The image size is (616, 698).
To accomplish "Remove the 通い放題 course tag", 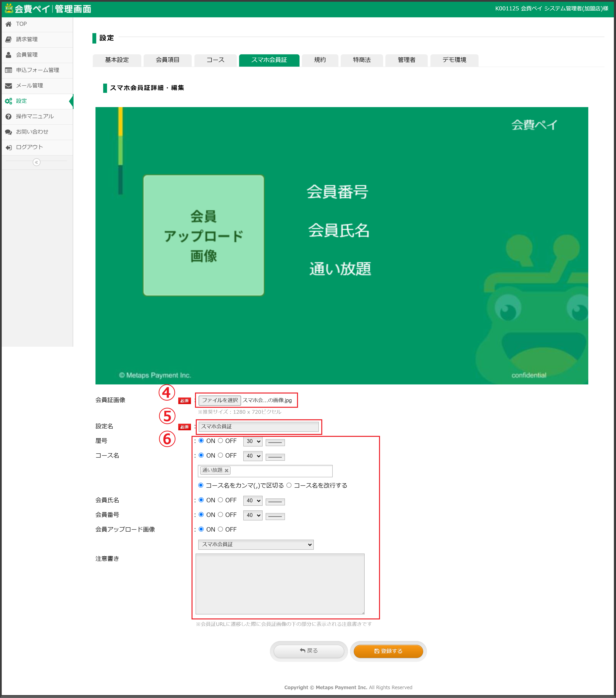I will (x=227, y=471).
